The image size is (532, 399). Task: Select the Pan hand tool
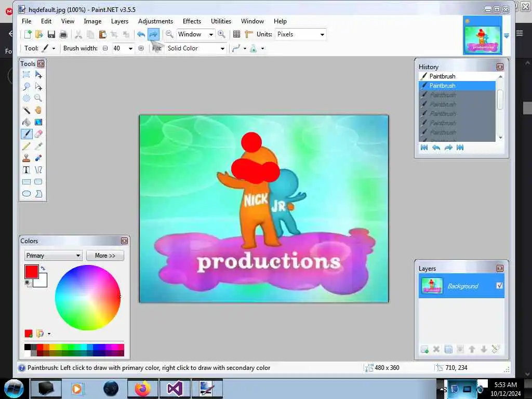point(38,110)
